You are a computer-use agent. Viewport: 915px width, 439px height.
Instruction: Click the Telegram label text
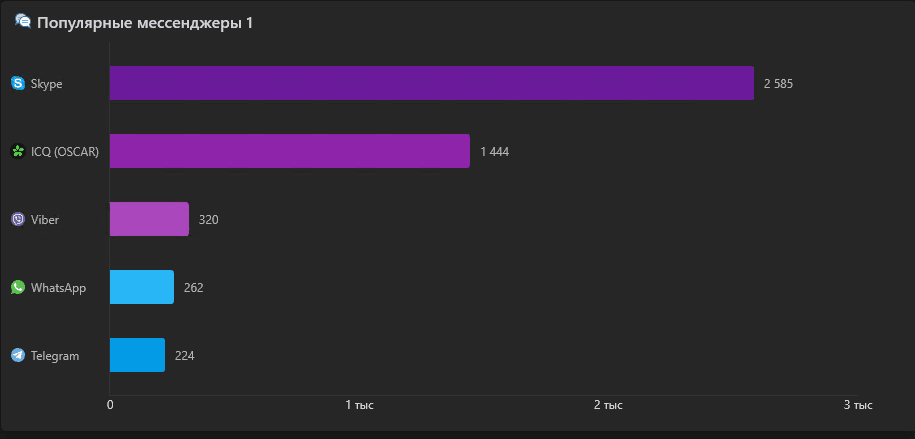click(x=55, y=356)
